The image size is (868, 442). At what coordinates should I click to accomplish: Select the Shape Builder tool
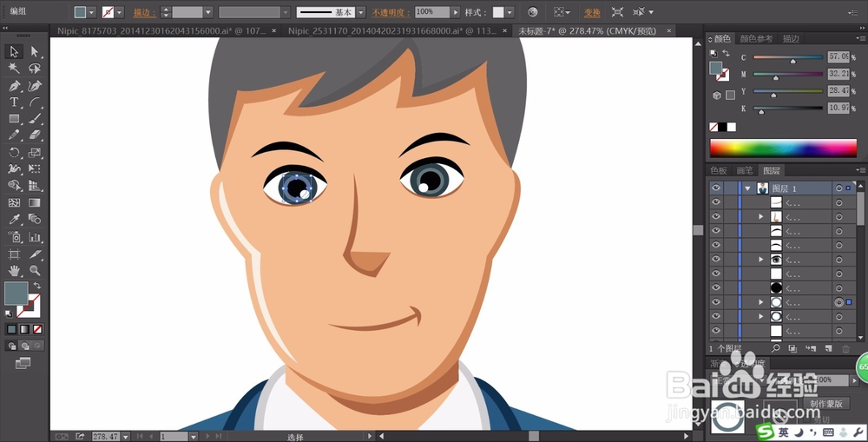pos(14,185)
